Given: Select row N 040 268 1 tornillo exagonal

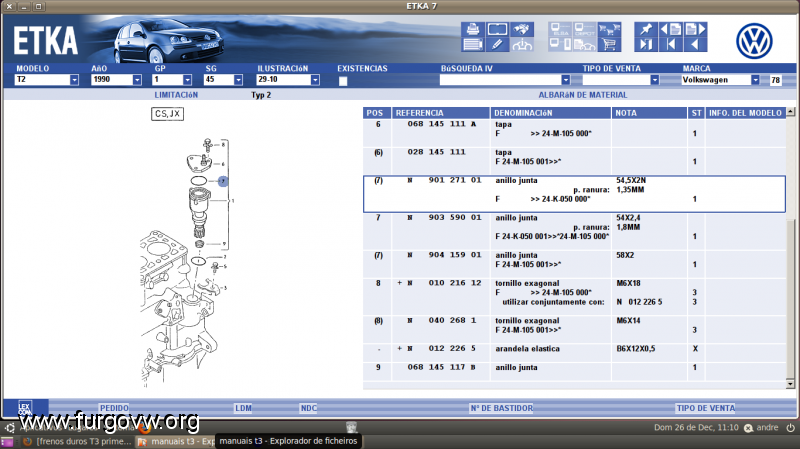Looking at the screenshot, I should pos(574,330).
